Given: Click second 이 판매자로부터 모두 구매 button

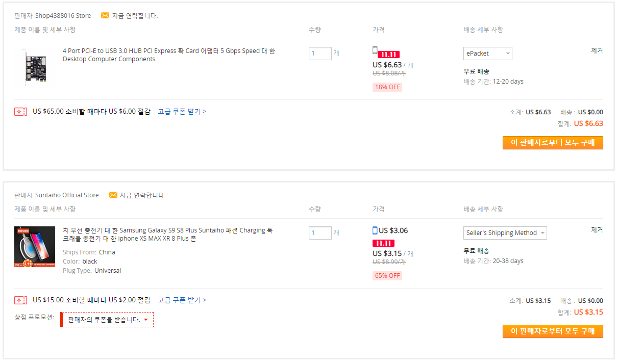Looking at the screenshot, I should [553, 331].
